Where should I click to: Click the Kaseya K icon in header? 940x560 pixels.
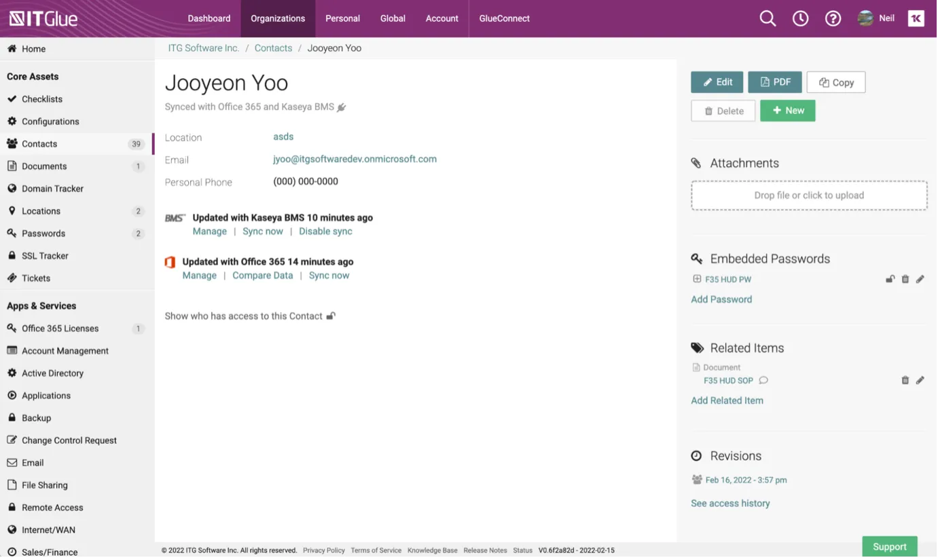[916, 18]
